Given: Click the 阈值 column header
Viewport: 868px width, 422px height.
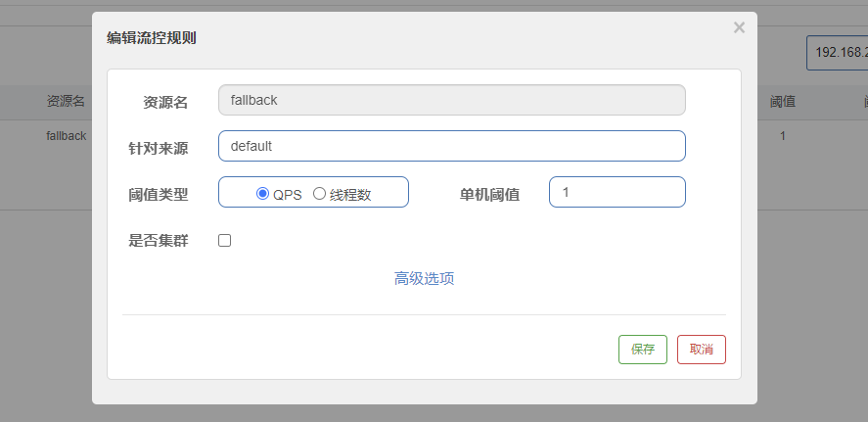Looking at the screenshot, I should pos(782,101).
